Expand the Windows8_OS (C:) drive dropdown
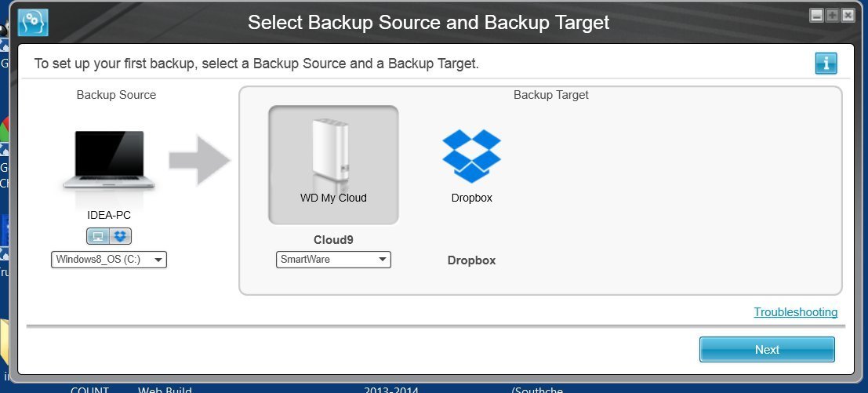 click(x=109, y=260)
